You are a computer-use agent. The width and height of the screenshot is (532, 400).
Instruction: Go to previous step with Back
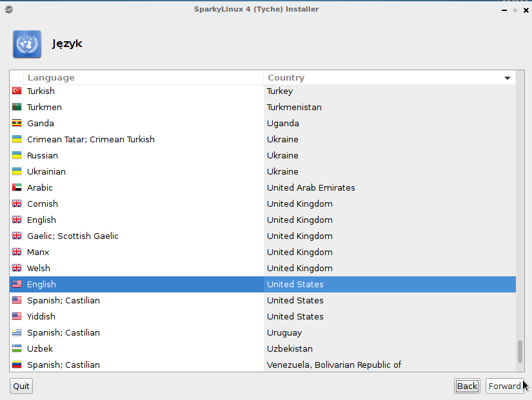coord(467,386)
